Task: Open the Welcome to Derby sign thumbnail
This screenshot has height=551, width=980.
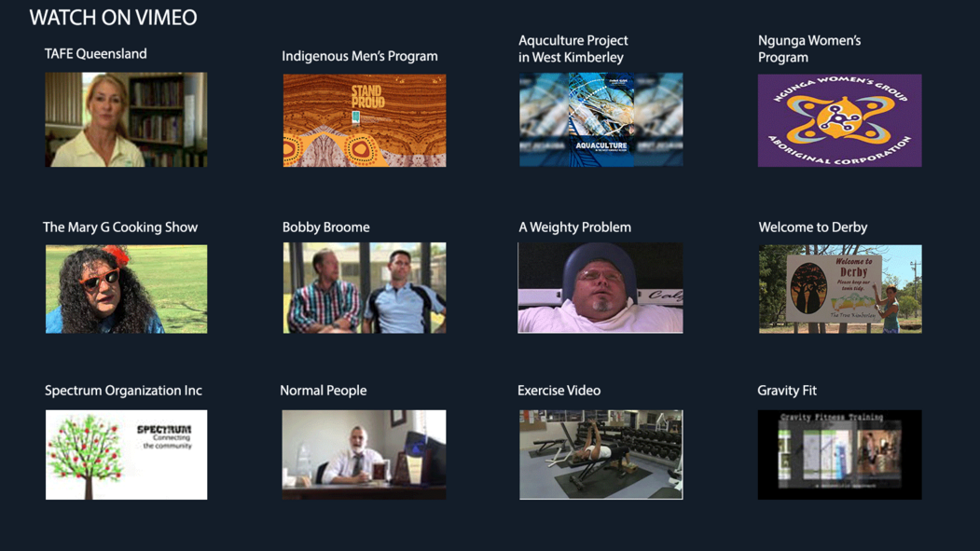Action: click(840, 289)
